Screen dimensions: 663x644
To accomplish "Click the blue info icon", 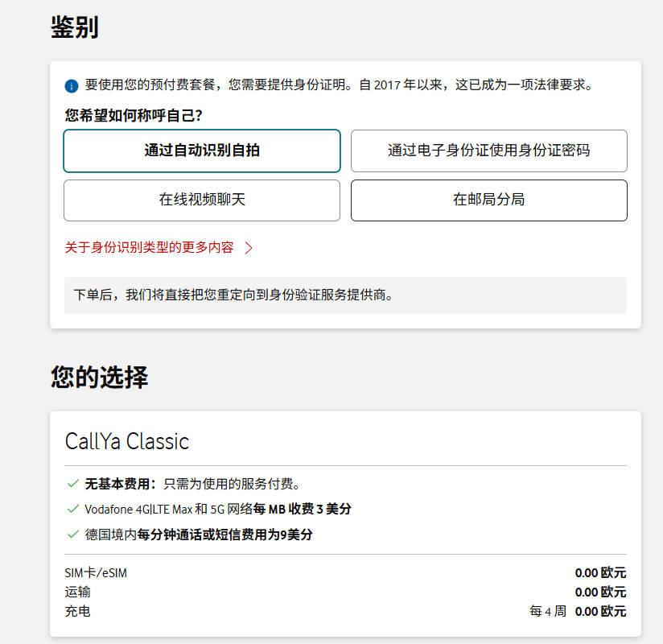I will 72,86.
